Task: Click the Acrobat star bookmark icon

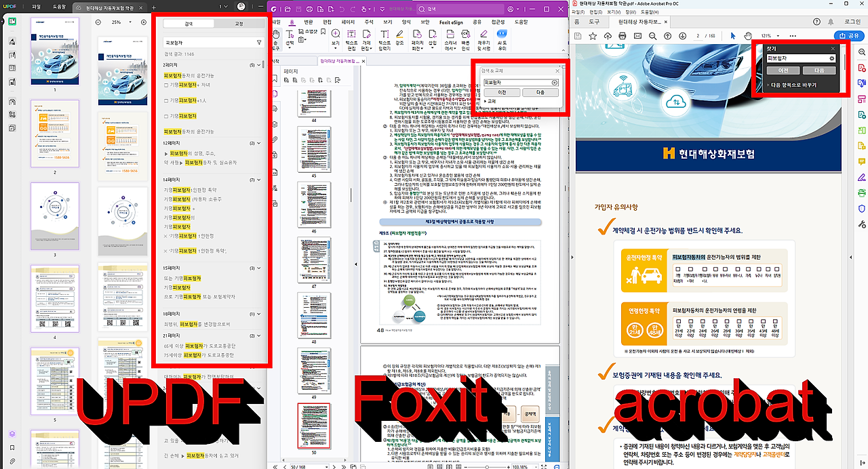Action: 591,36
